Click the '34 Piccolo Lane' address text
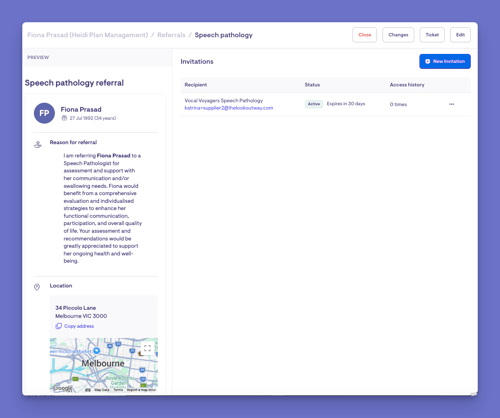The image size is (500, 418). click(76, 308)
